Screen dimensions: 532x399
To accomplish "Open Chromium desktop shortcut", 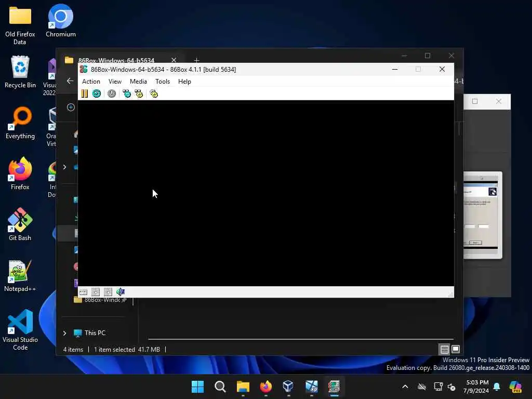I will (x=61, y=21).
